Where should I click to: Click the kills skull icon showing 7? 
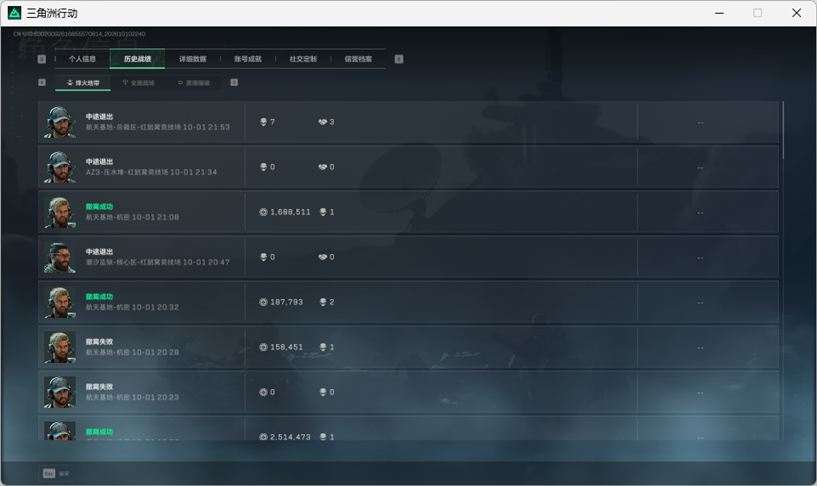point(263,122)
